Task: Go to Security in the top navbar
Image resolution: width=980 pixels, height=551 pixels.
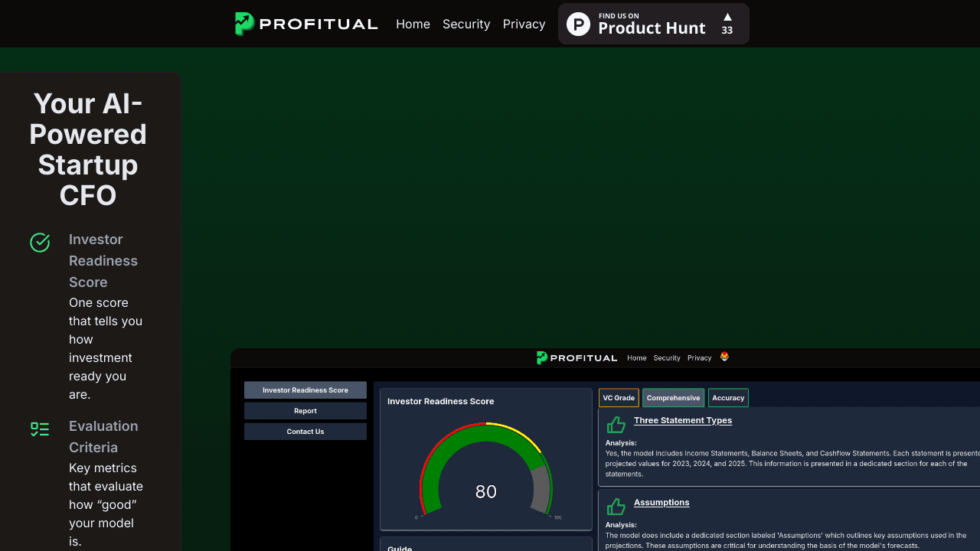Action: [x=465, y=24]
